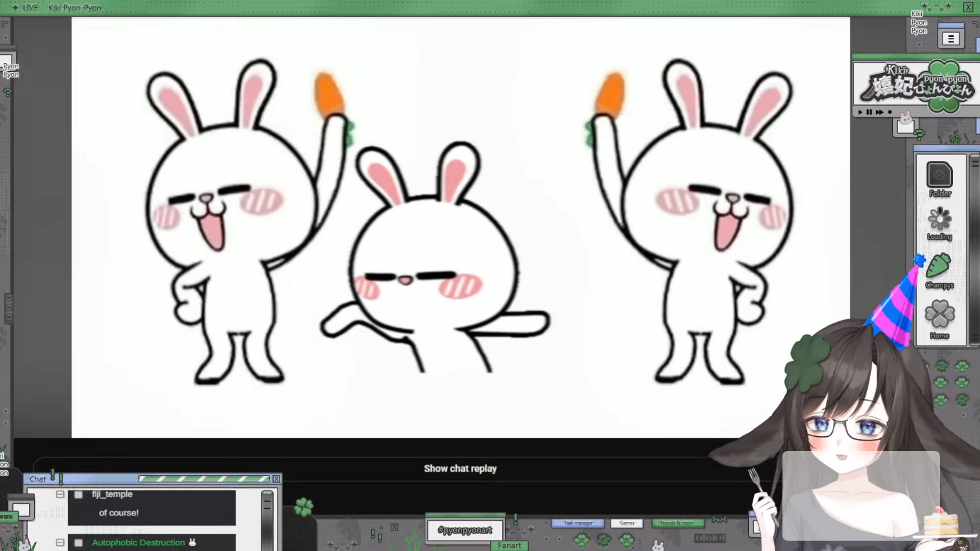The image size is (980, 551).
Task: Click the record dot under the Kiki logo
Action: tap(890, 112)
